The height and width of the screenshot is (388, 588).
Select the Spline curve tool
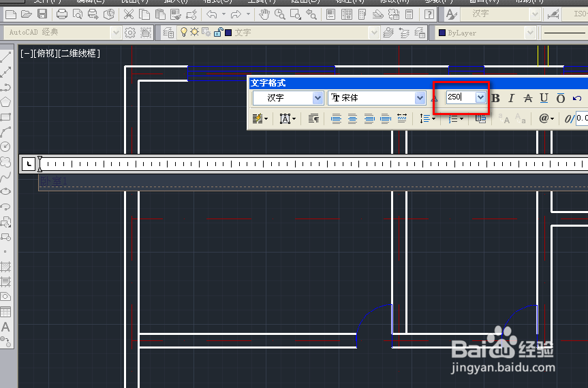[x=5, y=177]
